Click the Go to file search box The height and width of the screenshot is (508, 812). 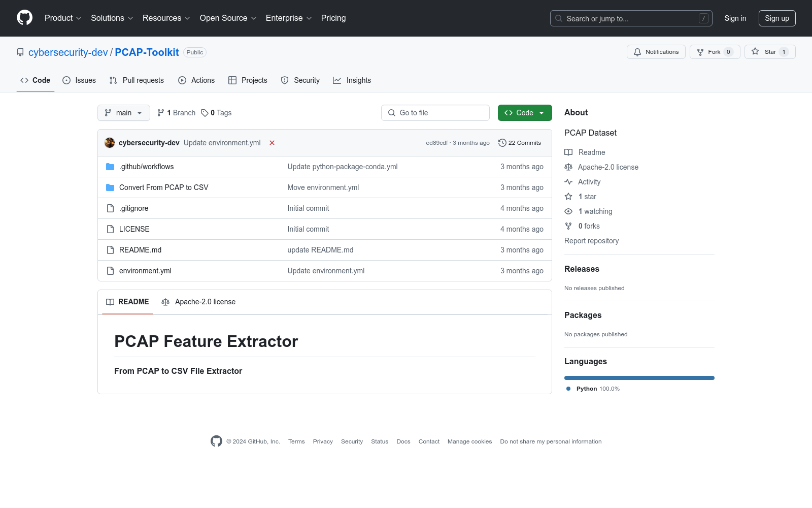point(435,113)
